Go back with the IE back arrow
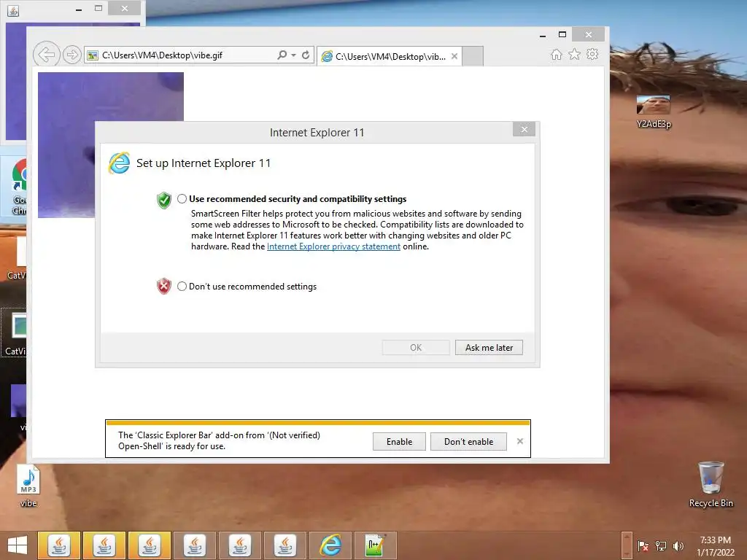 [x=46, y=55]
